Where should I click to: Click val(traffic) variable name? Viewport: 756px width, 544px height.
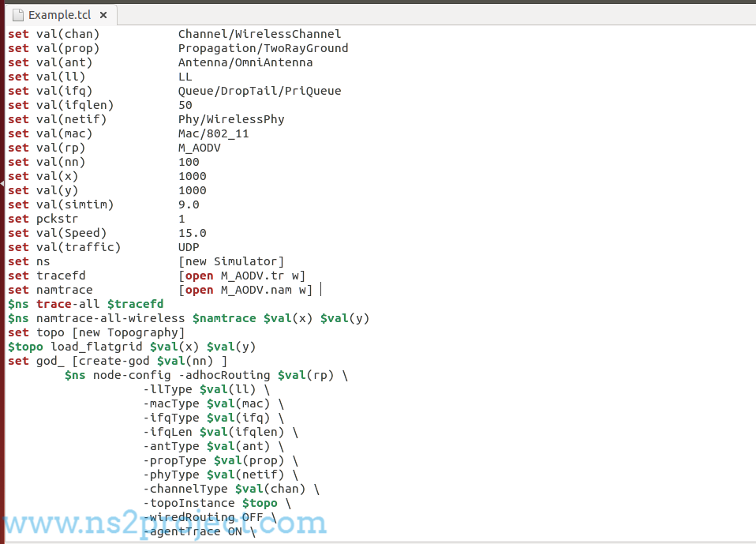click(x=79, y=247)
